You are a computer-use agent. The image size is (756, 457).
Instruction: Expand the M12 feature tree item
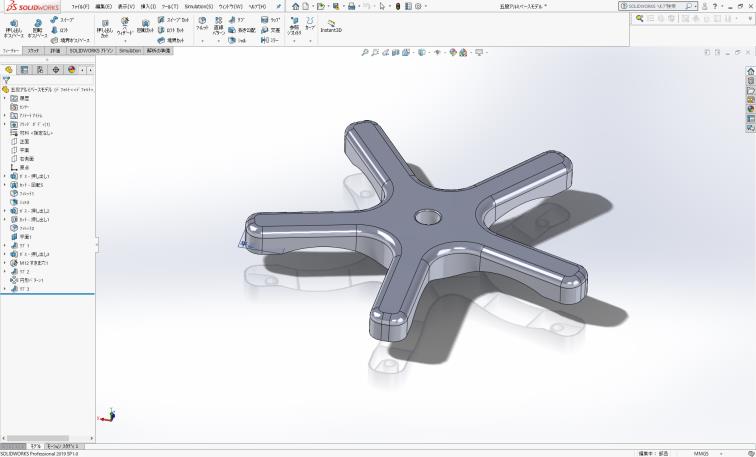[x=4, y=263]
